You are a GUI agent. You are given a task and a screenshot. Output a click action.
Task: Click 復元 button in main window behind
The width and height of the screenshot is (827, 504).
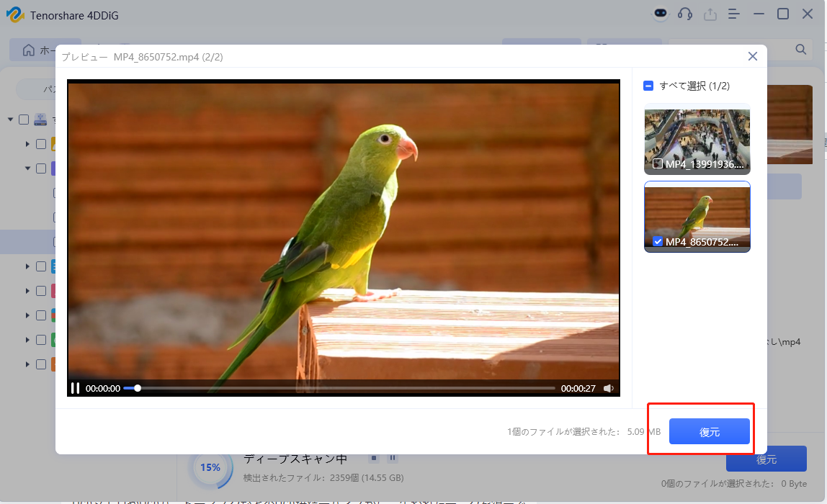[766, 459]
